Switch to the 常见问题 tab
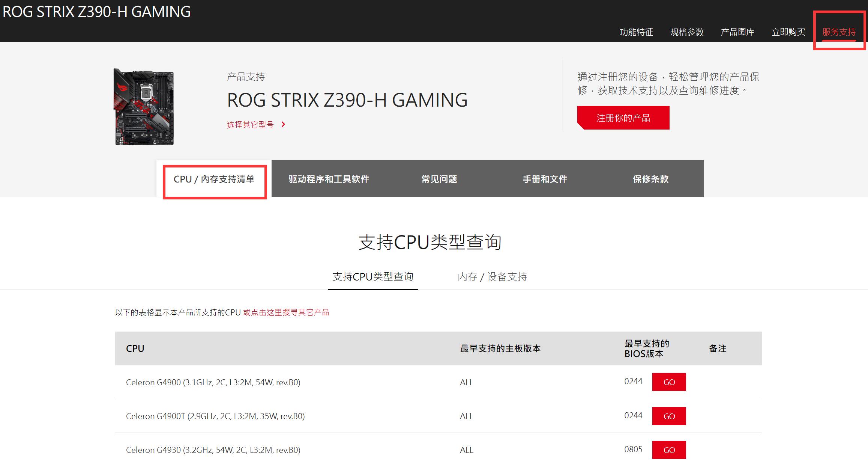 pos(439,179)
